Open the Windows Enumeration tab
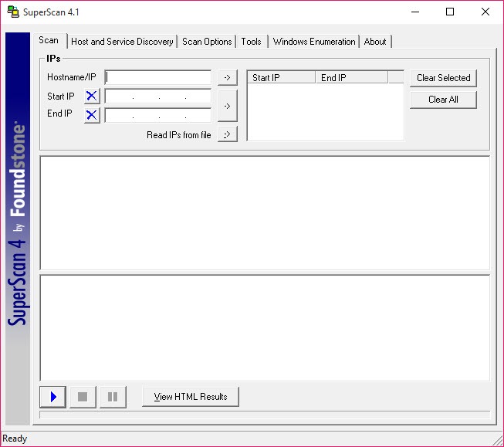 coord(314,42)
